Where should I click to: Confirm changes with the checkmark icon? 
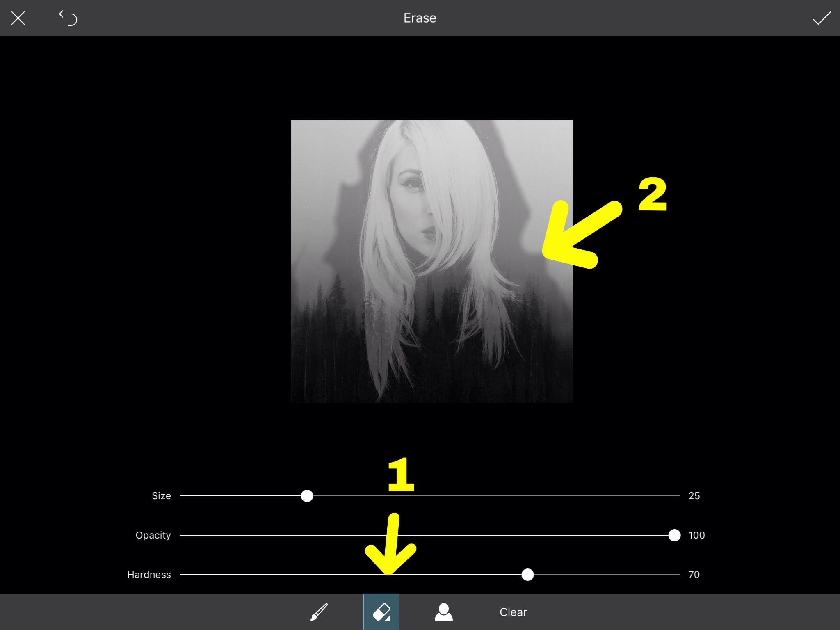[822, 18]
